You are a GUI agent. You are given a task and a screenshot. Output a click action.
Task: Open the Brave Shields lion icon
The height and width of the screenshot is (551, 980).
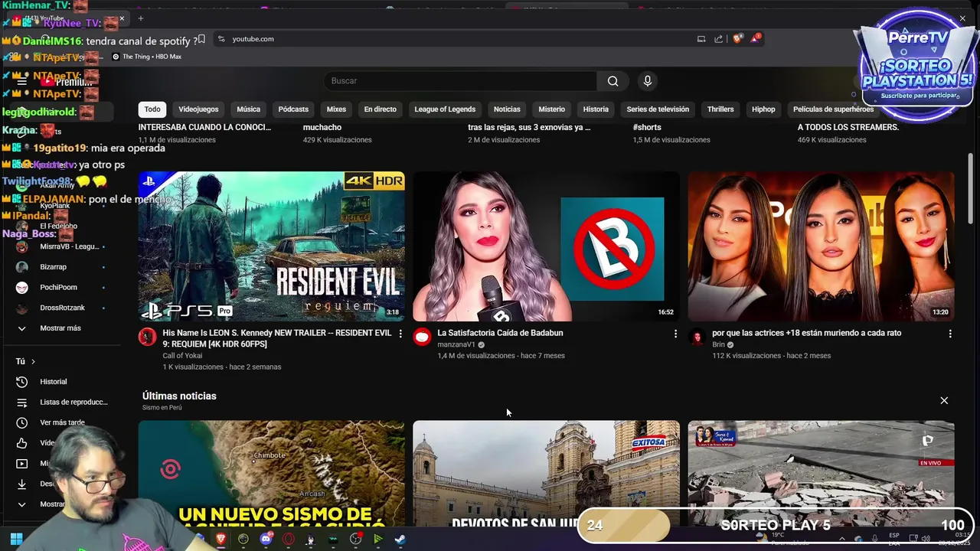click(737, 38)
